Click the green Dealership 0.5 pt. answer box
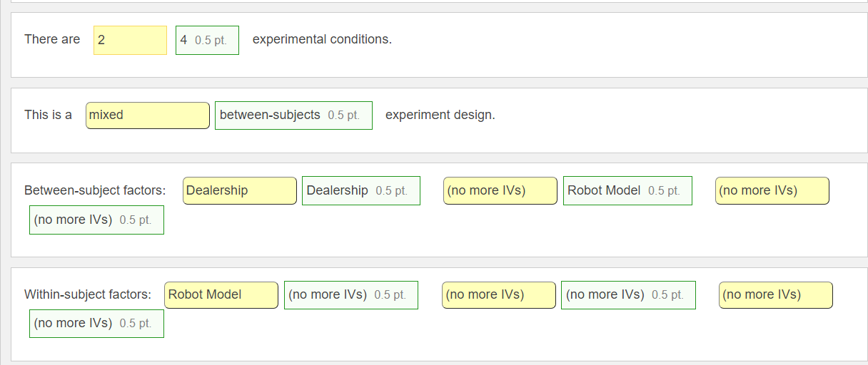This screenshot has width=868, height=365. [x=360, y=191]
